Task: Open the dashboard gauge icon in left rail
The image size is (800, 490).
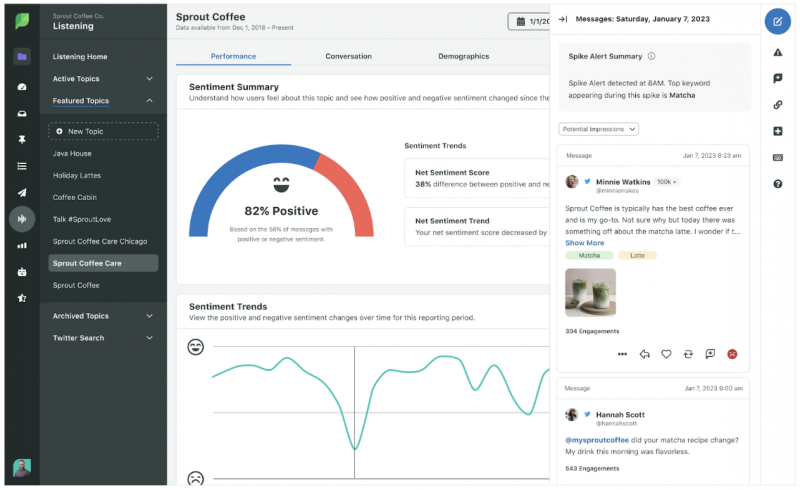Action: point(22,87)
